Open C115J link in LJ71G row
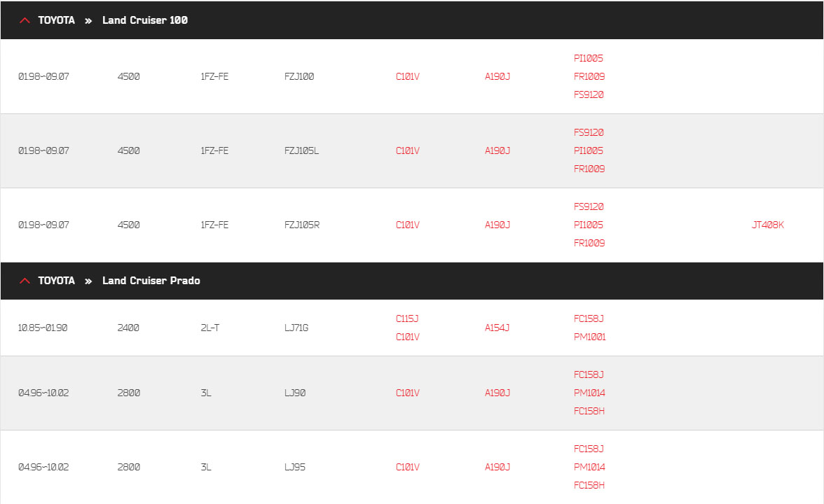Viewport: 824px width, 504px height. tap(406, 318)
